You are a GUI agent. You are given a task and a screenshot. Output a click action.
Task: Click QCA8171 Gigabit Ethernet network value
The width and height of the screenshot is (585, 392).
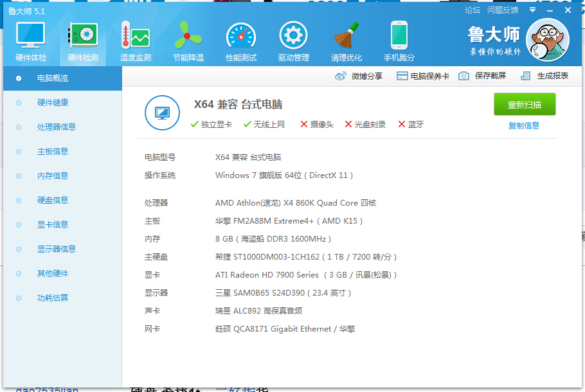click(x=285, y=329)
